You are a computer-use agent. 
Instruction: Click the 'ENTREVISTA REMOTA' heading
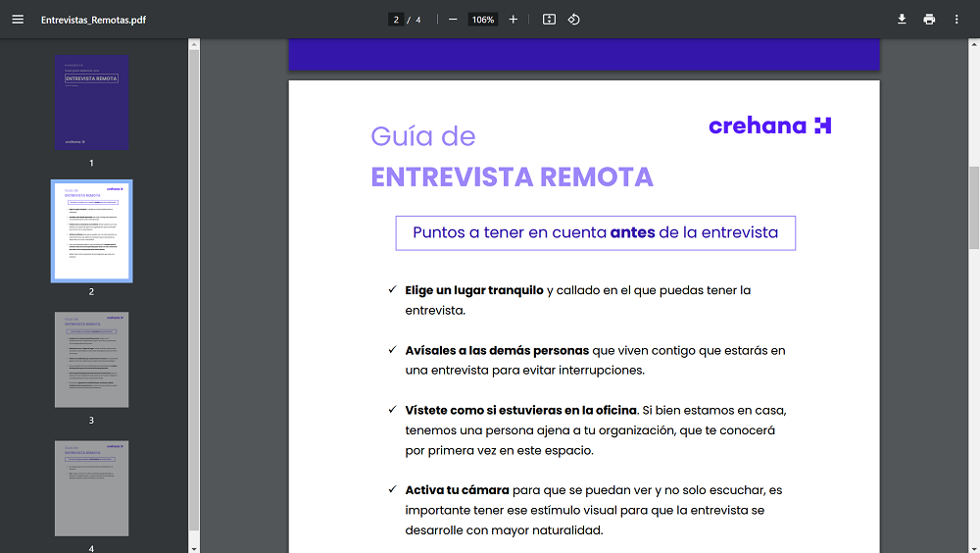tap(512, 177)
